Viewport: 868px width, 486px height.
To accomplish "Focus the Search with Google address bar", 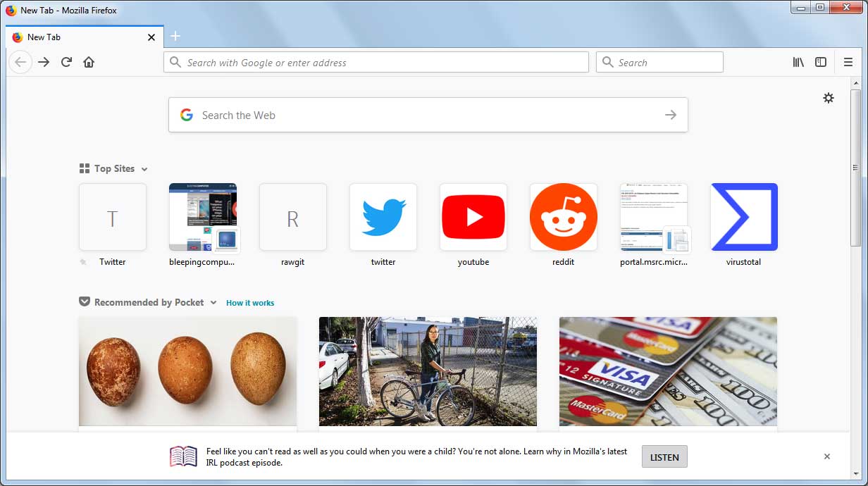I will (376, 62).
